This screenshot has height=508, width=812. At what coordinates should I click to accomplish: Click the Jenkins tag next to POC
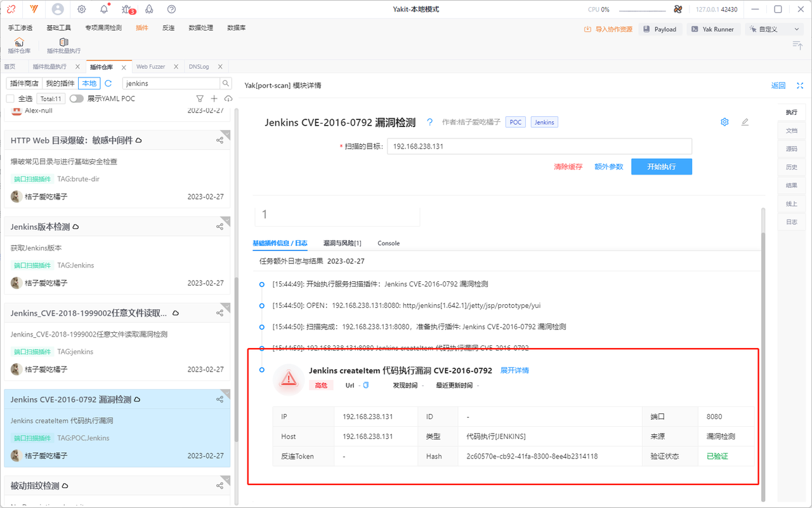(544, 122)
